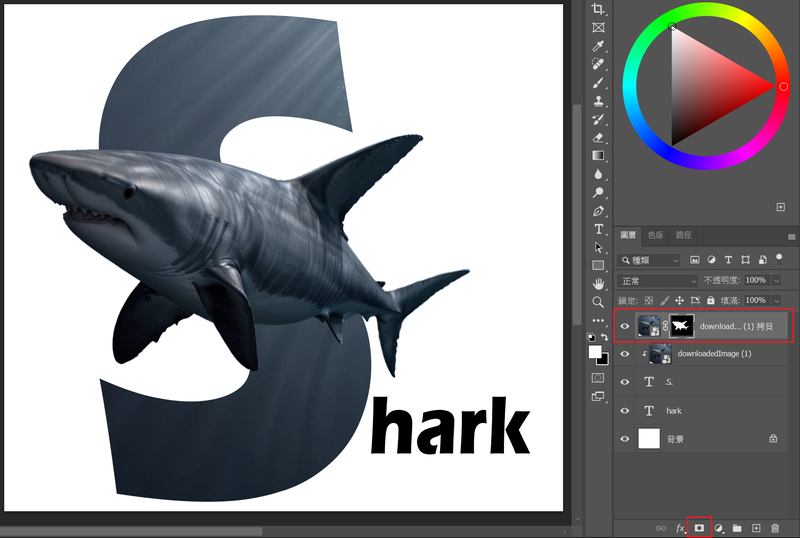
Task: Select the Horizontal Type tool
Action: 598,229
